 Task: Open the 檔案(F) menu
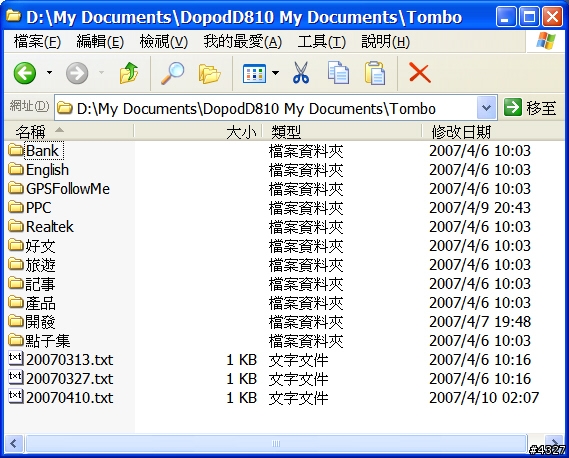(37, 42)
